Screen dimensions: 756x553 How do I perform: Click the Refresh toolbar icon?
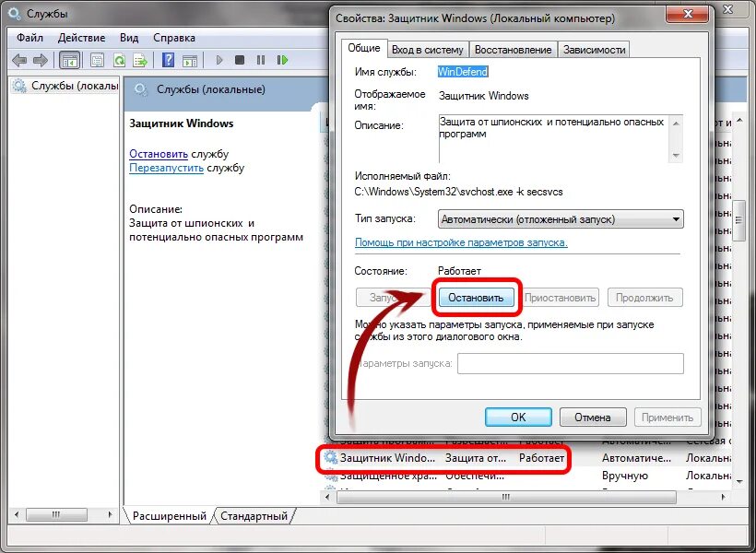pos(119,60)
